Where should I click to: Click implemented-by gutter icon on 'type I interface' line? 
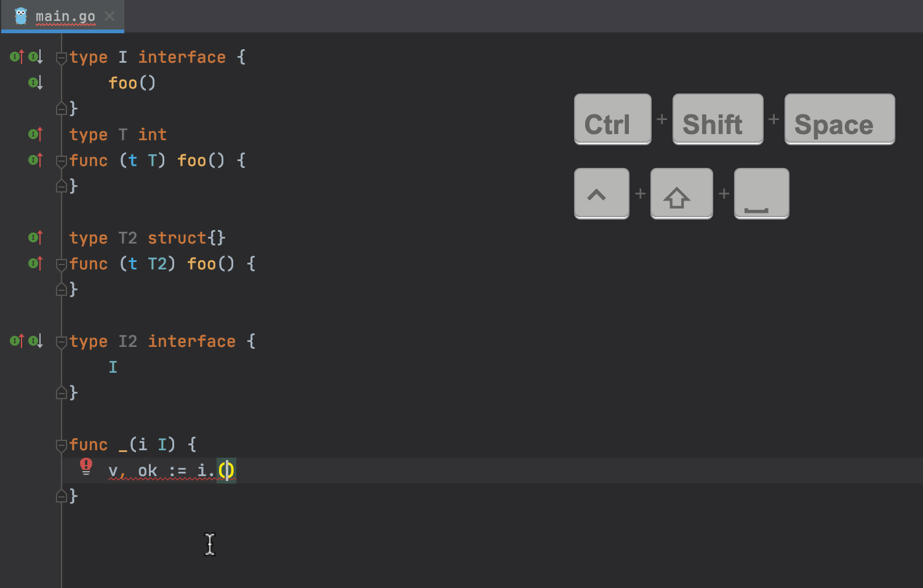coord(36,57)
